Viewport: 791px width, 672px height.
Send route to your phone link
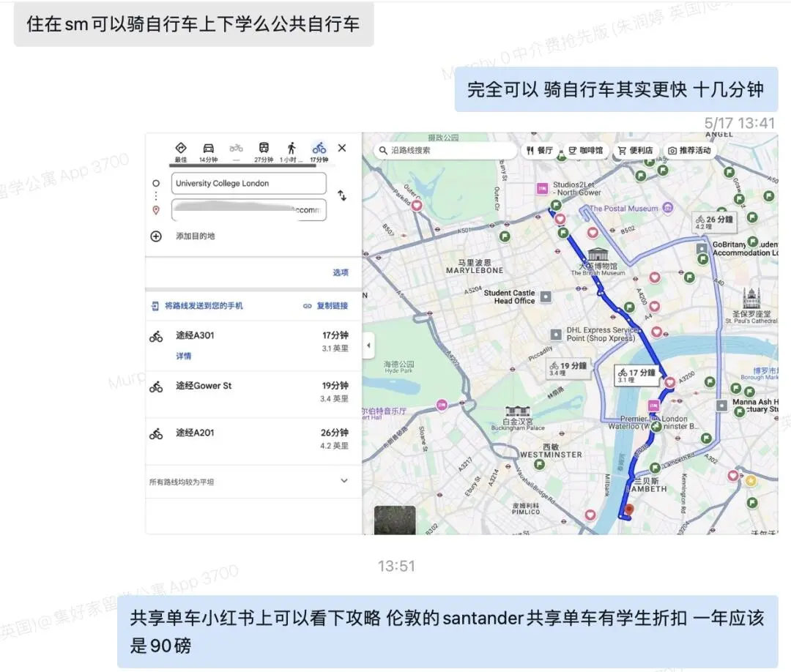[x=198, y=305]
